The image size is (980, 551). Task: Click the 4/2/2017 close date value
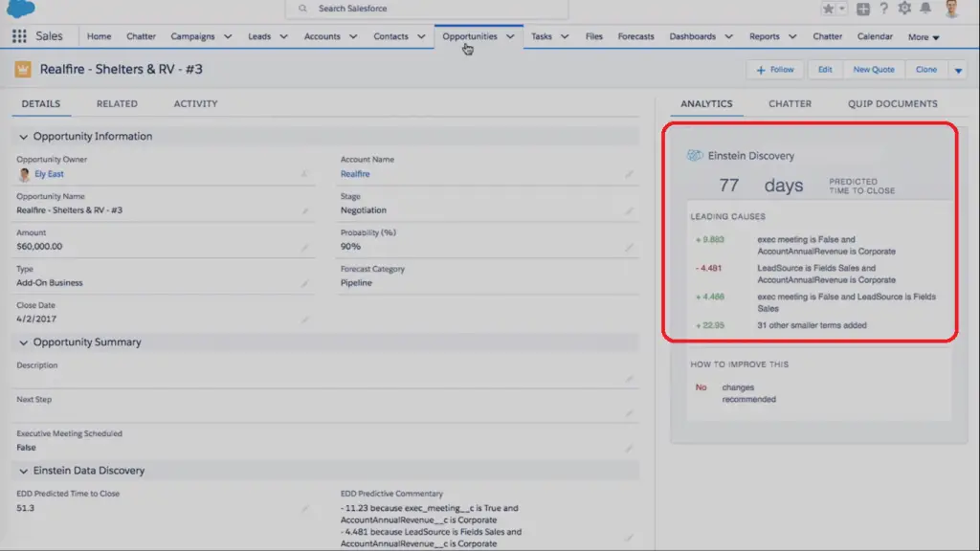point(36,320)
